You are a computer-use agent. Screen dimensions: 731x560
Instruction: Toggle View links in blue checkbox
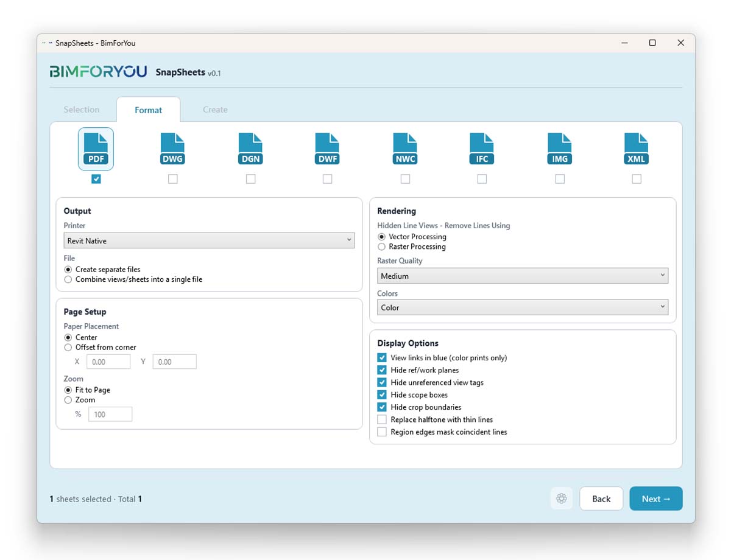click(382, 358)
